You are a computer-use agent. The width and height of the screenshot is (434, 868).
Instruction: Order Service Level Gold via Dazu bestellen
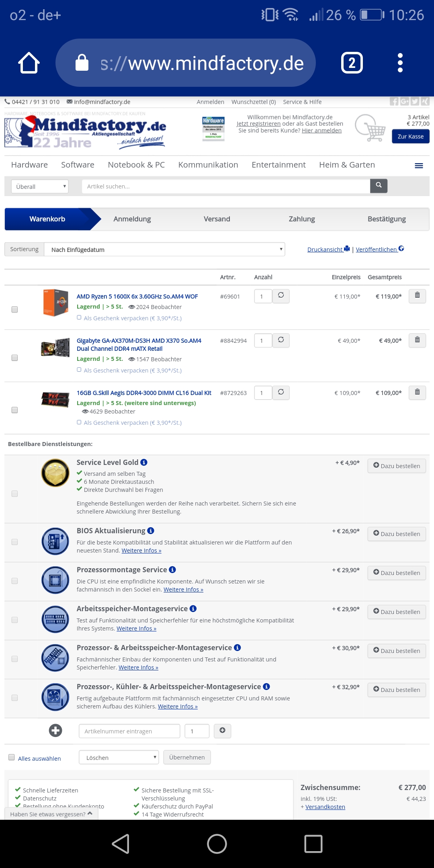click(397, 466)
